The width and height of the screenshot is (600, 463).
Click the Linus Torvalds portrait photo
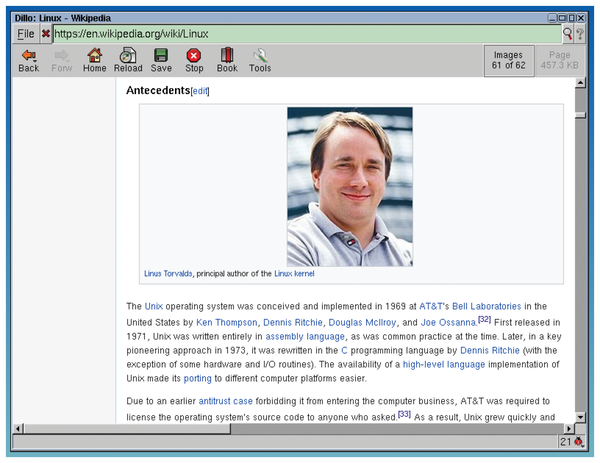350,187
